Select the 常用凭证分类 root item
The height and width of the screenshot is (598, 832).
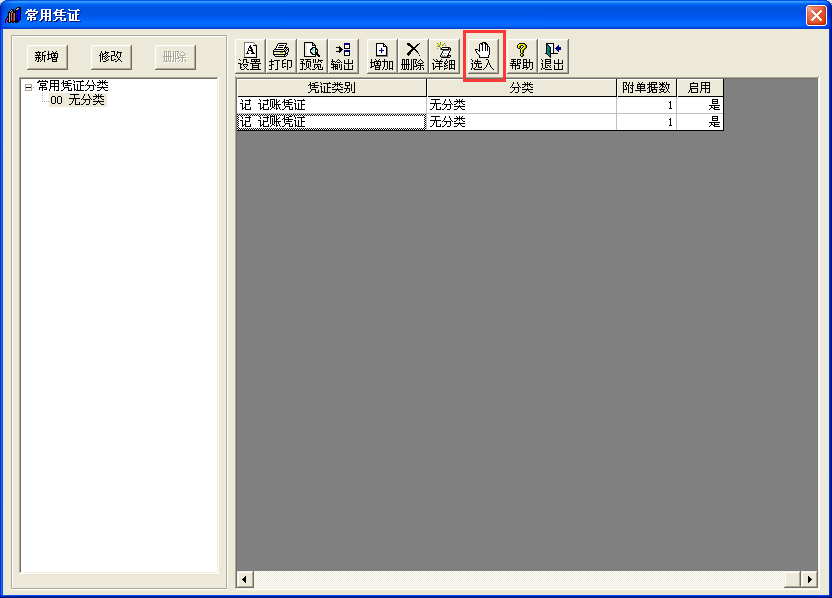[x=73, y=86]
